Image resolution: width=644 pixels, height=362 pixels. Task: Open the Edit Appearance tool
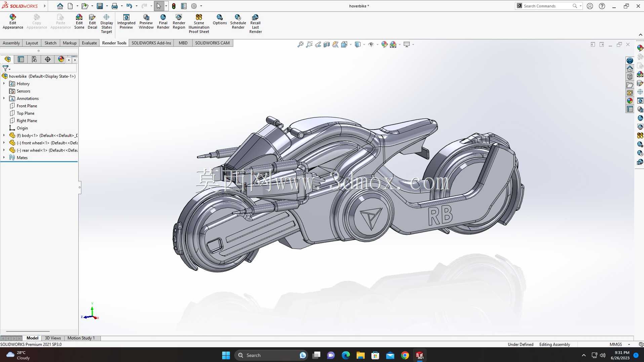(13, 22)
